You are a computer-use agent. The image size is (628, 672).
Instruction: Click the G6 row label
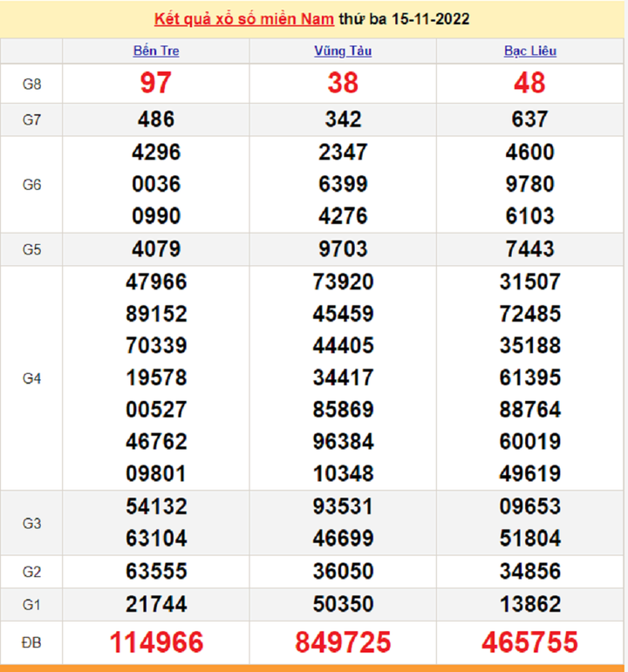[x=32, y=184]
